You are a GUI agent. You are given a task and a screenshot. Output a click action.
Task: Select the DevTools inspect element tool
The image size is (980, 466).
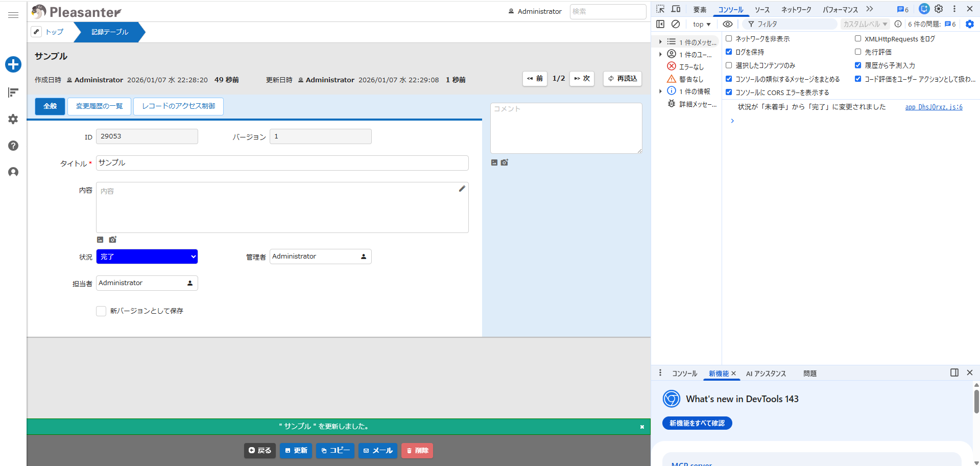coord(660,9)
